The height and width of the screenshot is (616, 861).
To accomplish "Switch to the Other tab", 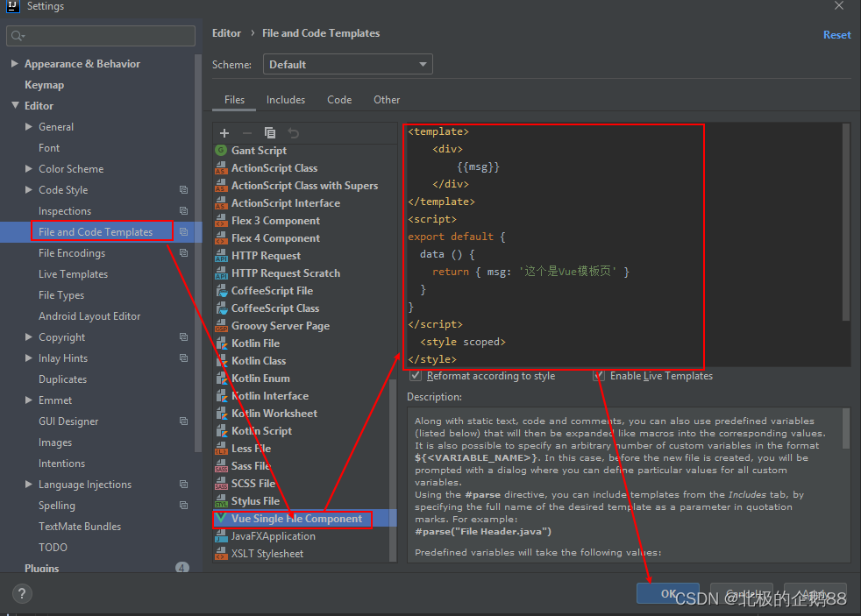I will [x=387, y=100].
